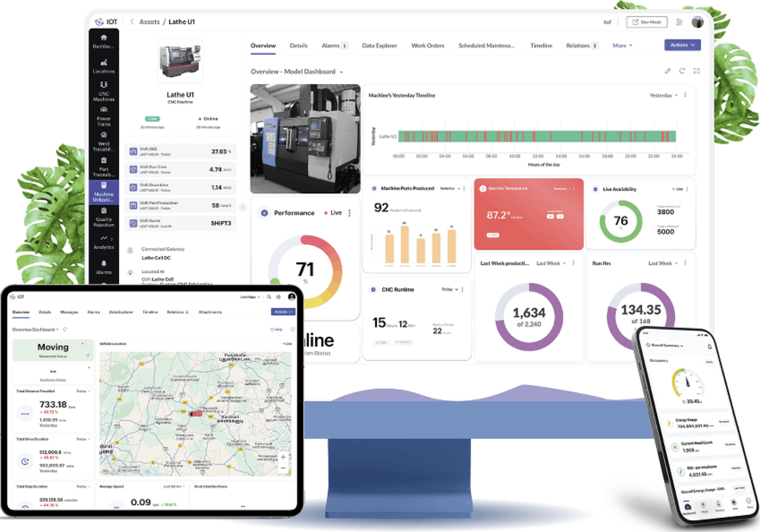This screenshot has height=532, width=760.
Task: Change Last Week range on Run Hrs
Action: [x=663, y=263]
